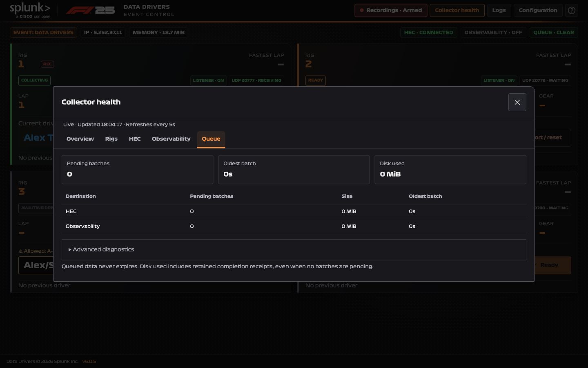Click UDP 20777 · RECEIVING badge
The width and height of the screenshot is (588, 368).
click(256, 81)
